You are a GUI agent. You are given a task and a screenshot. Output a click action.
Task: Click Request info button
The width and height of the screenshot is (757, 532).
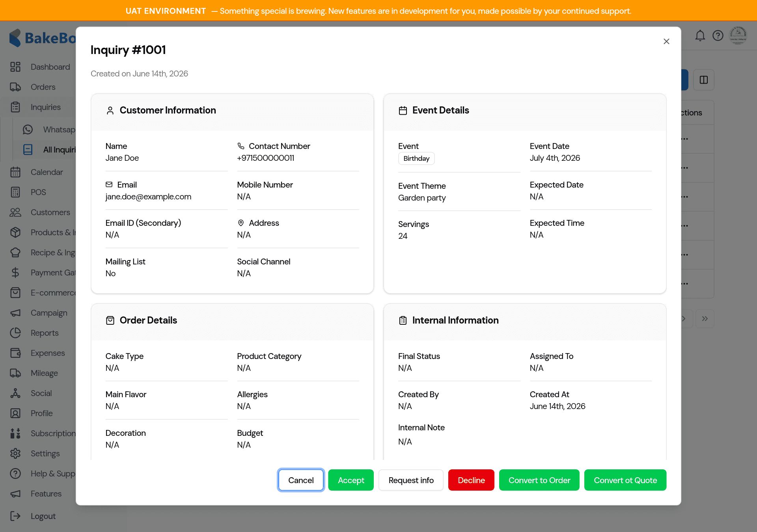point(411,480)
